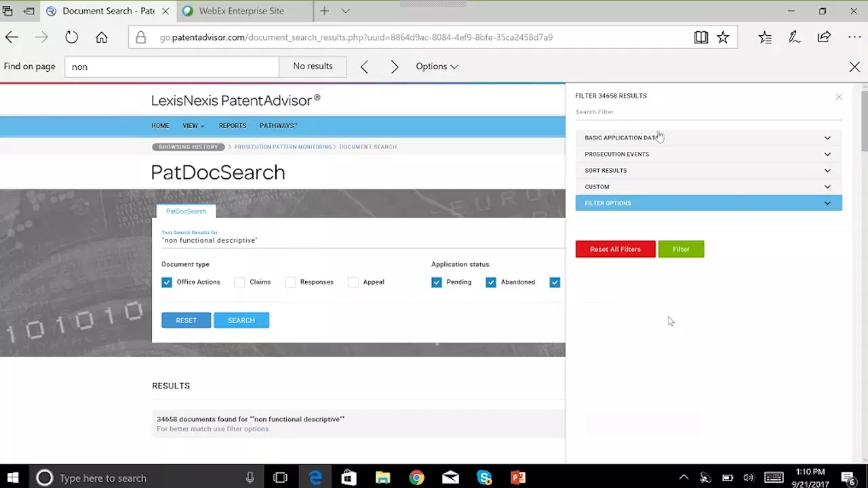Open PowerPoint from taskbar
The image size is (868, 488).
coord(518,478)
